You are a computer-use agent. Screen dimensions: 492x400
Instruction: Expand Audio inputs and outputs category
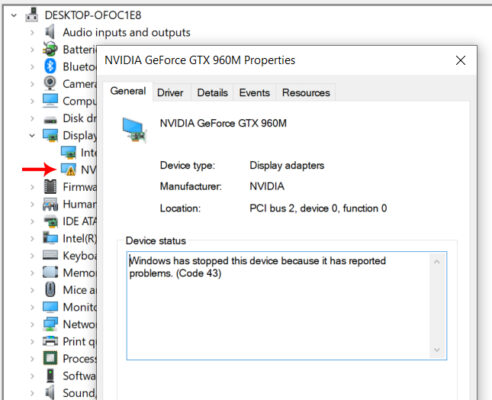32,33
